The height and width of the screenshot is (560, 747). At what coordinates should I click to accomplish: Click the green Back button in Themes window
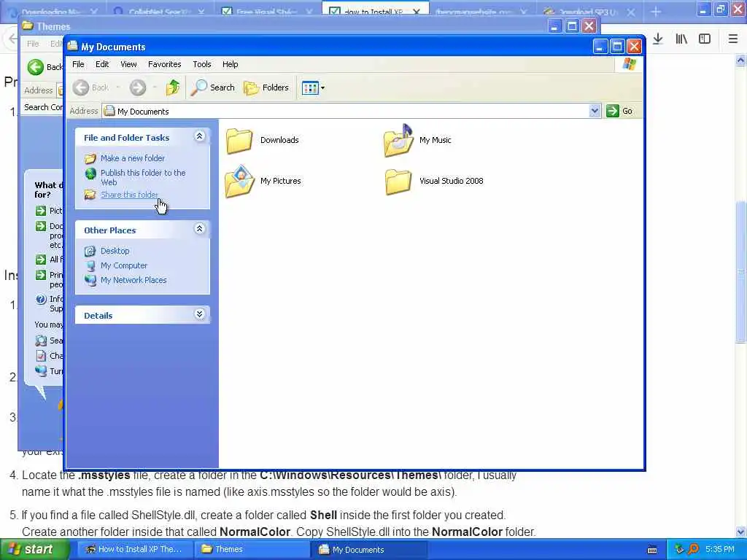(35, 67)
